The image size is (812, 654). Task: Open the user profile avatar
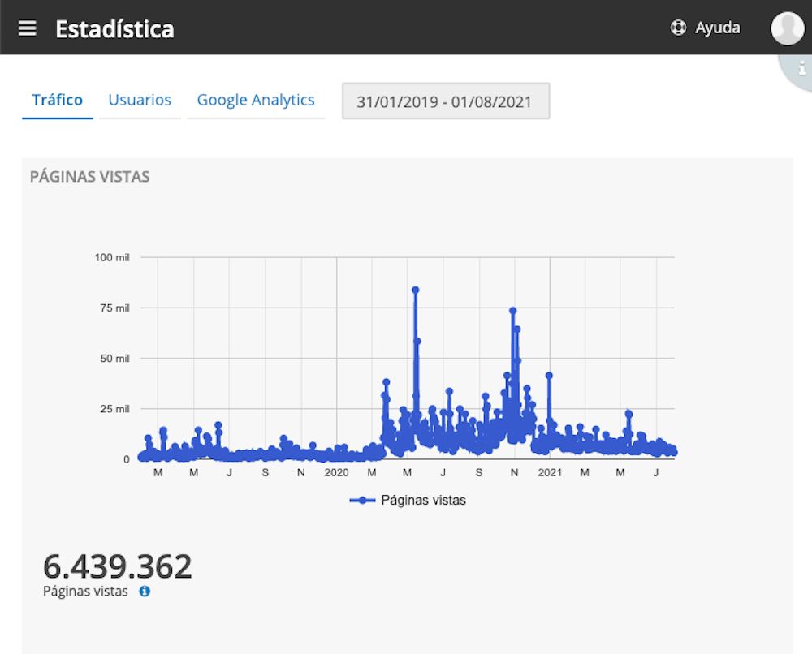point(787,28)
